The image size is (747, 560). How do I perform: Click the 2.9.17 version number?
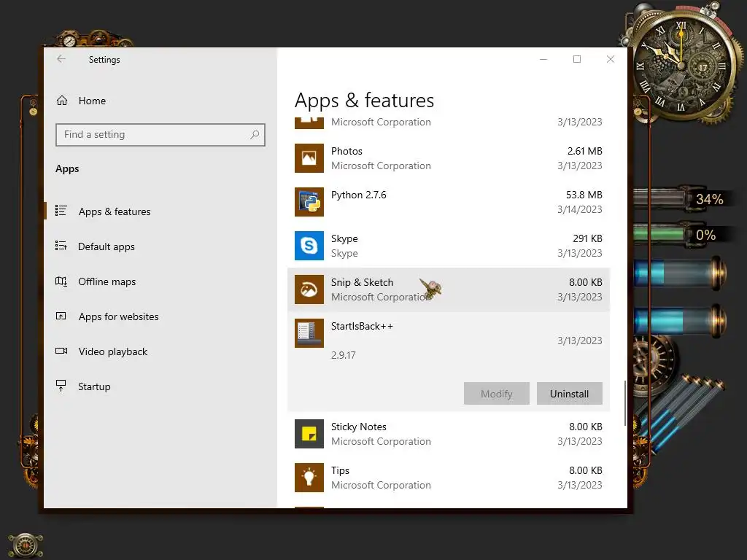pos(344,355)
